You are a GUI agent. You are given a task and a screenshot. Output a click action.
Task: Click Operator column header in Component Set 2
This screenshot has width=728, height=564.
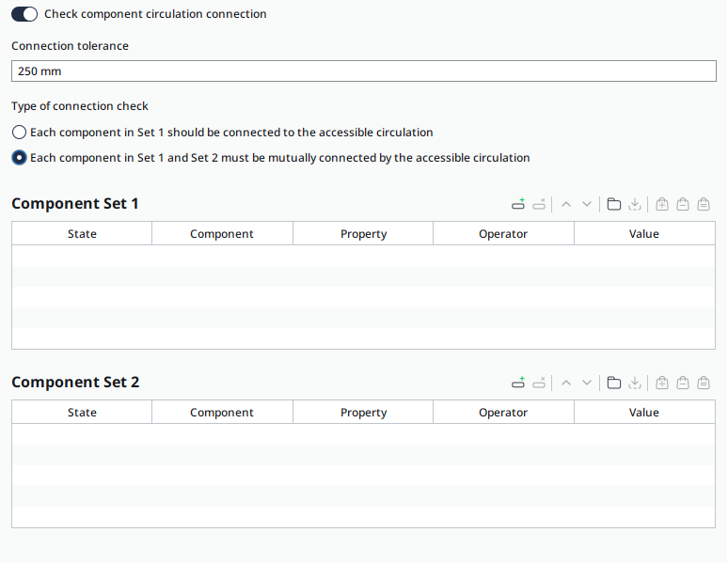coord(503,413)
